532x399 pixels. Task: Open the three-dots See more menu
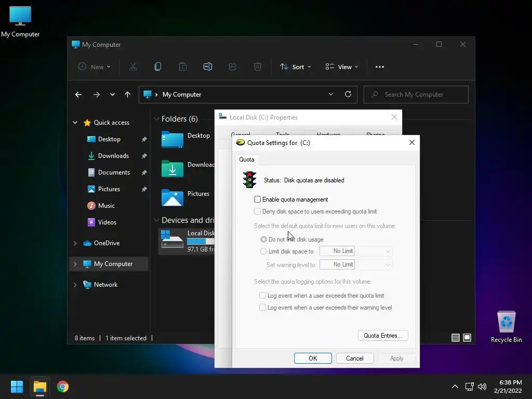click(380, 67)
